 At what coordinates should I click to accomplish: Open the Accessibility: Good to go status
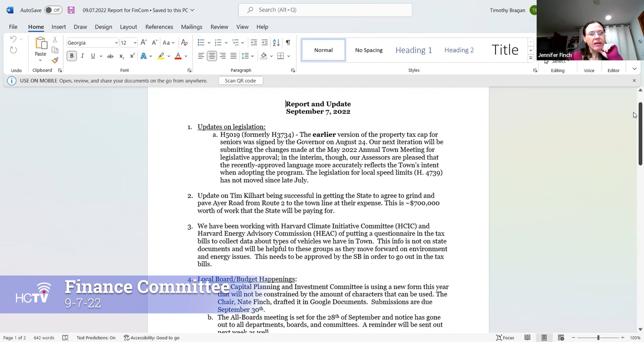pyautogui.click(x=151, y=338)
